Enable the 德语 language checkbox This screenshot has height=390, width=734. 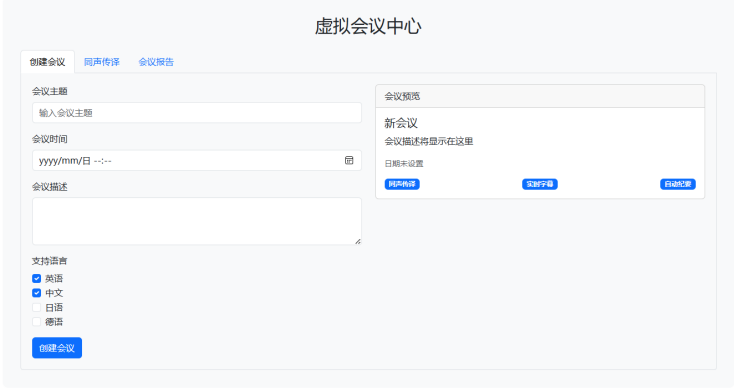tap(37, 322)
